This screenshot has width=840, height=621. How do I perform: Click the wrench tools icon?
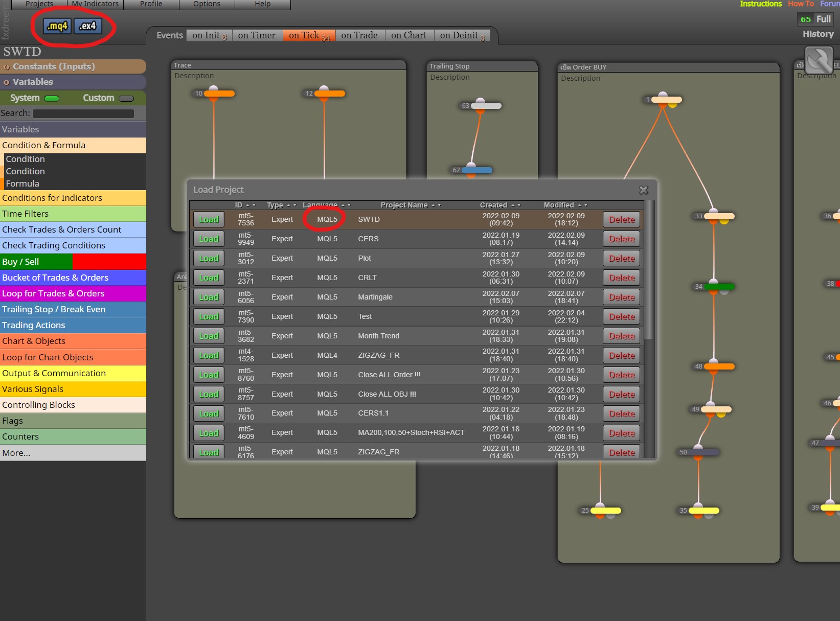click(x=819, y=60)
